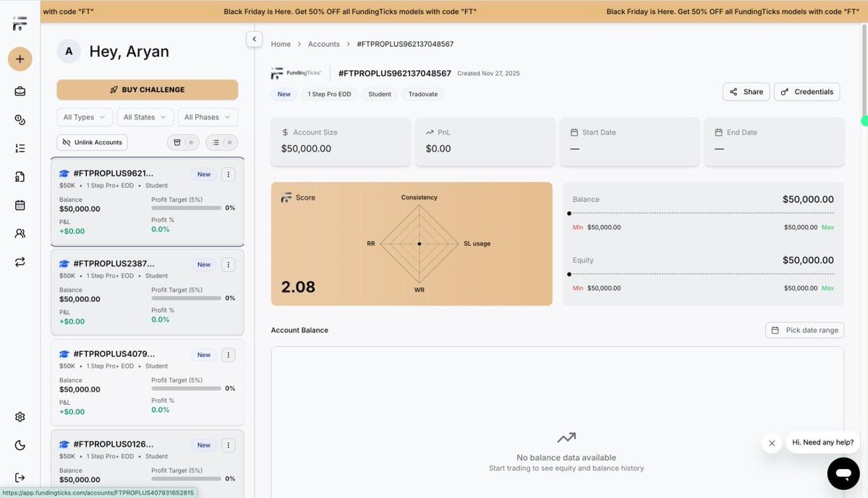868x498 pixels.
Task: Open the All Phases filter dropdown
Action: click(x=207, y=117)
